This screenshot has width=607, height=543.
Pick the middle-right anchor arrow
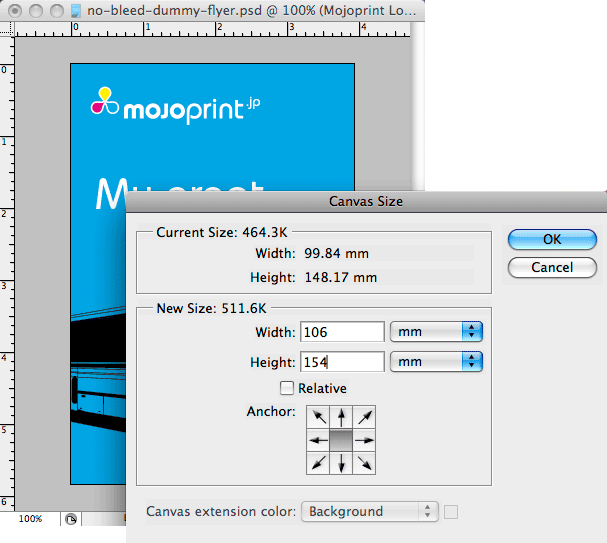point(365,440)
